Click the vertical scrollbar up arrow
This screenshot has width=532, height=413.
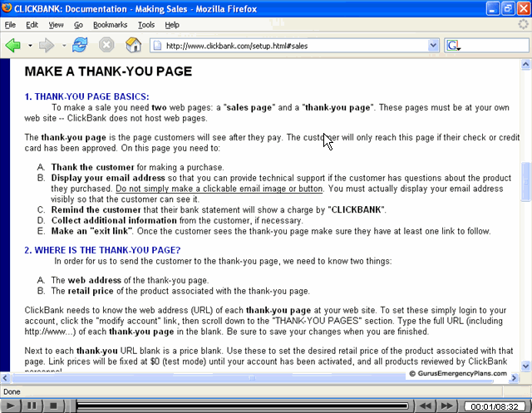(x=525, y=65)
